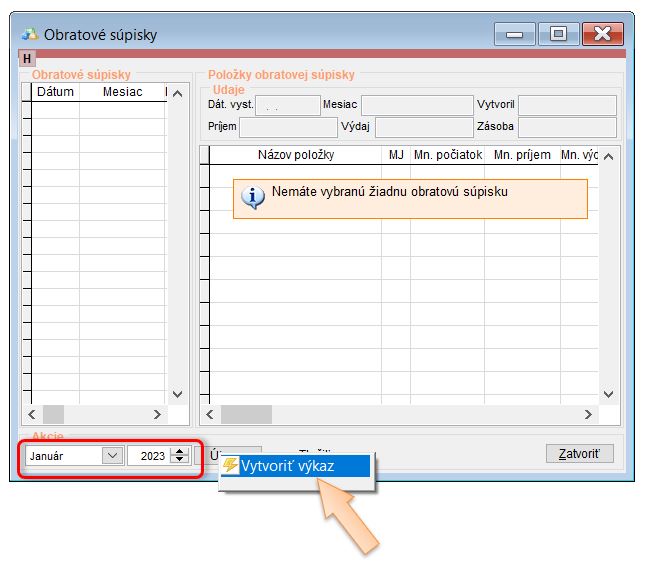Increase the year 2023 with up spinner
Viewport: 649px width, 567px height.
click(x=179, y=451)
